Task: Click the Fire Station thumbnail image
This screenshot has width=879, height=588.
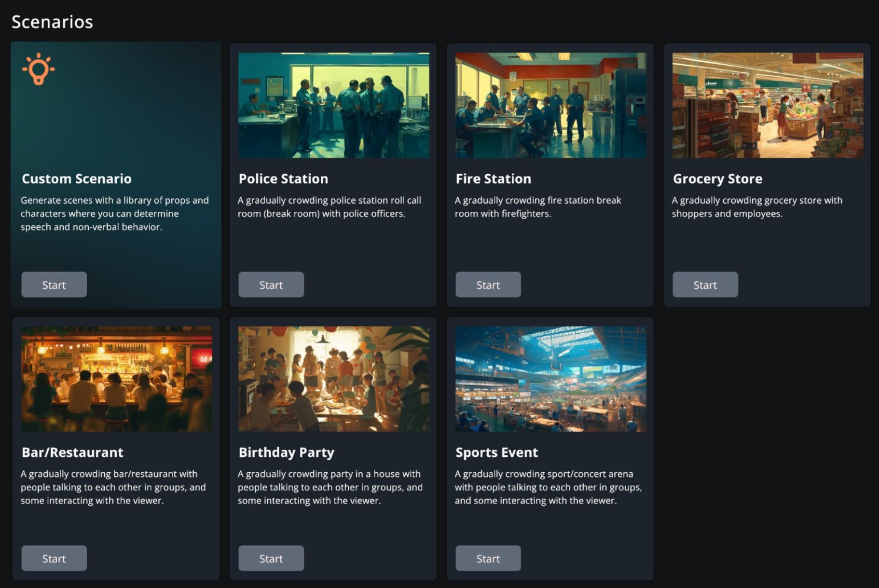Action: (x=551, y=105)
